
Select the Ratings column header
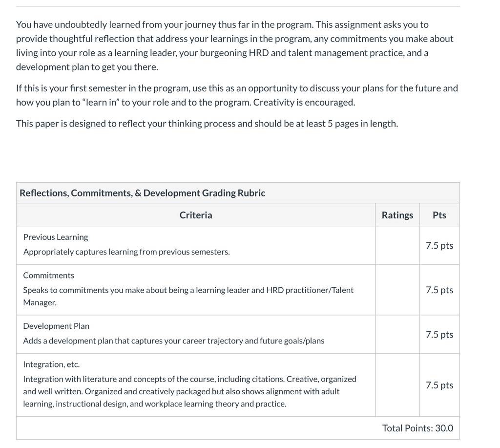(397, 215)
